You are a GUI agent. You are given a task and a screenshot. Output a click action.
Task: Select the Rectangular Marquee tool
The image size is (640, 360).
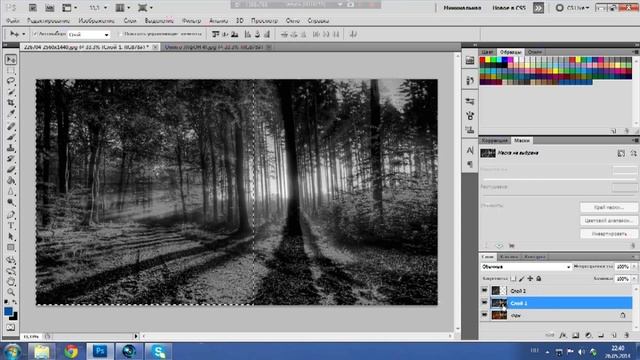tap(11, 70)
